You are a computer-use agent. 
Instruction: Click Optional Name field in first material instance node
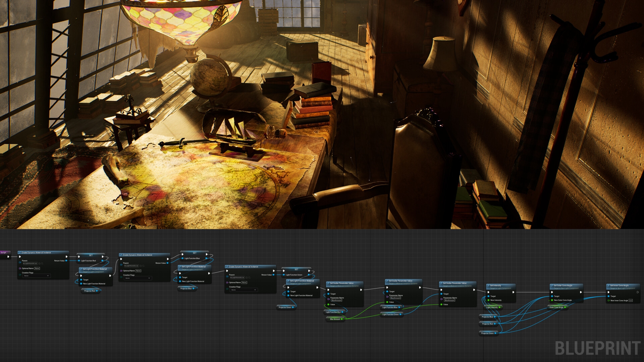pos(37,268)
